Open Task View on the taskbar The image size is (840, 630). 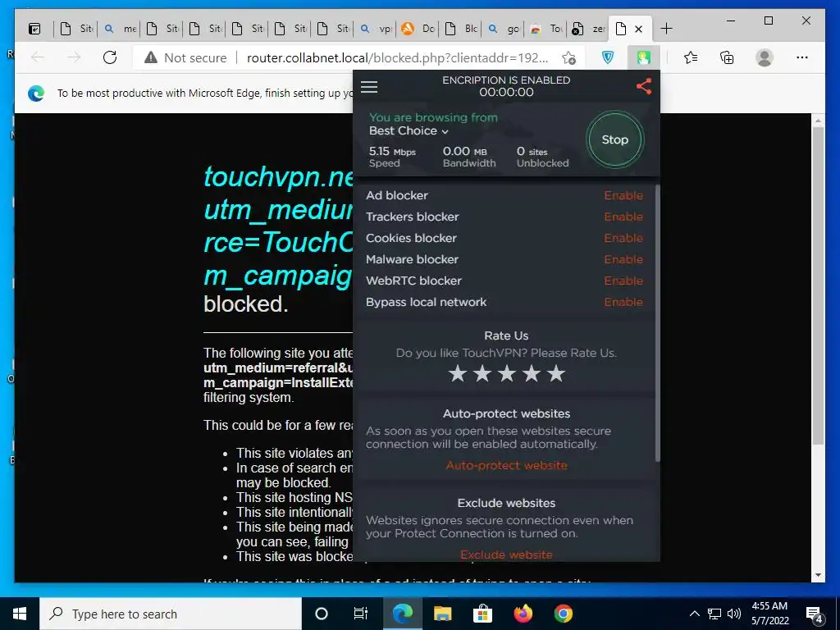click(x=361, y=614)
